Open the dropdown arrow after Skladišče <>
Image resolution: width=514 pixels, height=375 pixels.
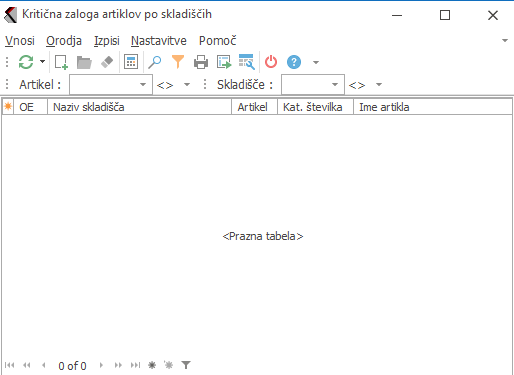379,85
